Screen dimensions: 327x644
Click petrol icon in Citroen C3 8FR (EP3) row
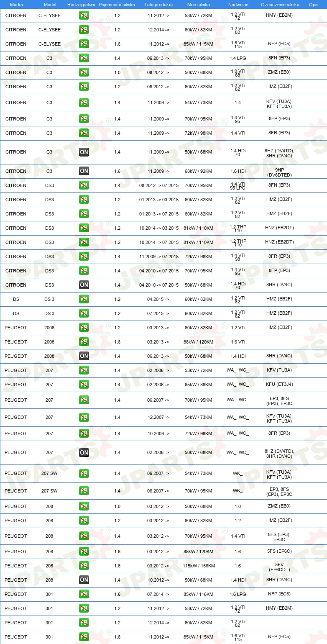click(x=84, y=133)
